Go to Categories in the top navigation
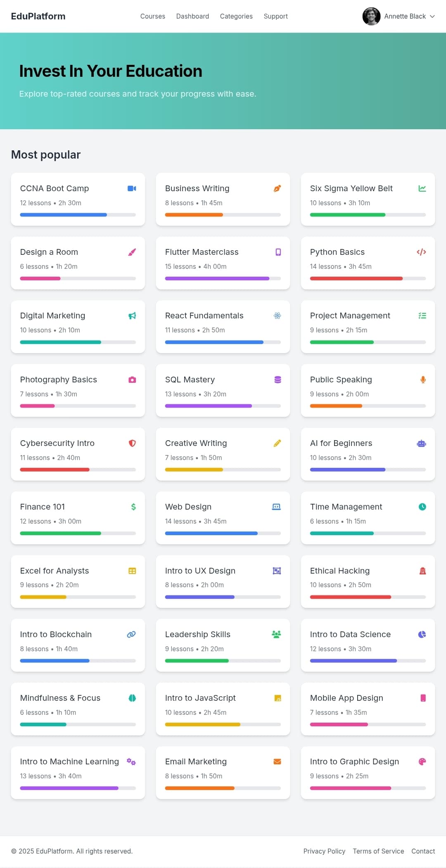This screenshot has width=446, height=868. [x=236, y=16]
